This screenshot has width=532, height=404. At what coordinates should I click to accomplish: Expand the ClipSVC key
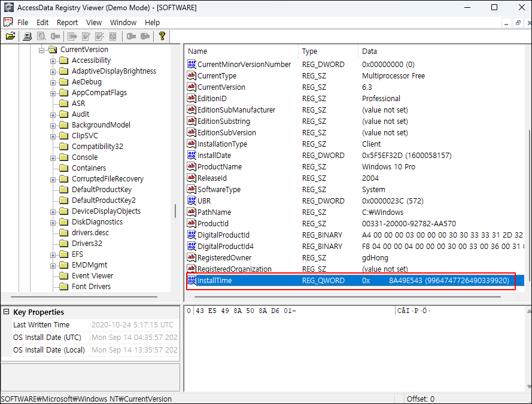(53, 136)
